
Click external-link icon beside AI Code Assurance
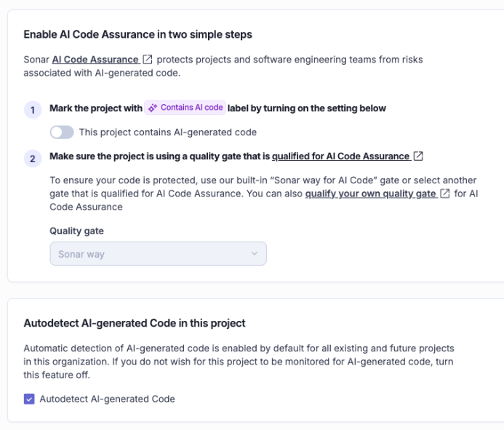click(147, 60)
